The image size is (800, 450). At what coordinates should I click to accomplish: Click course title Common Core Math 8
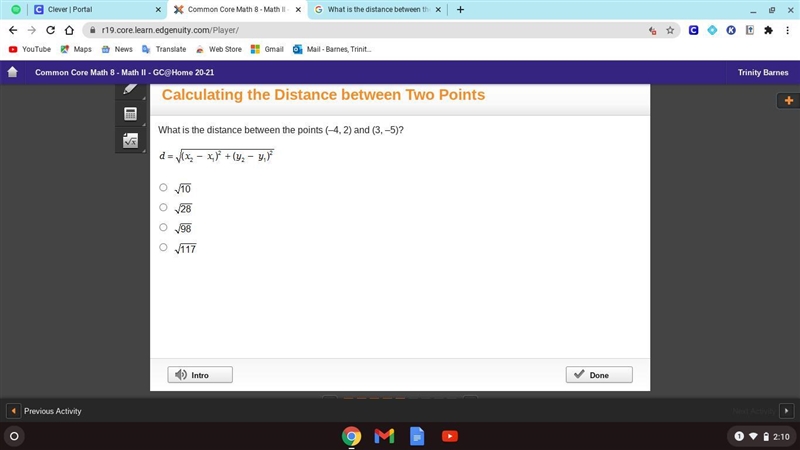coord(124,72)
